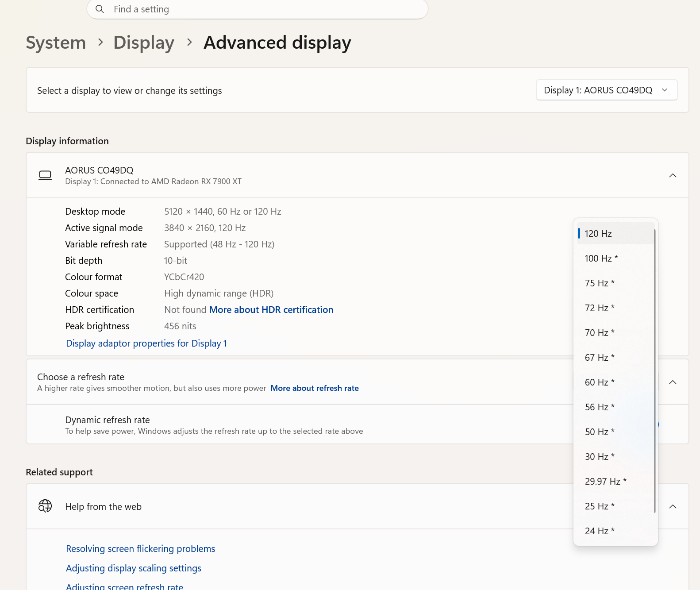Click the 10-bit Bit depth value
The width and height of the screenshot is (700, 590).
[176, 261]
